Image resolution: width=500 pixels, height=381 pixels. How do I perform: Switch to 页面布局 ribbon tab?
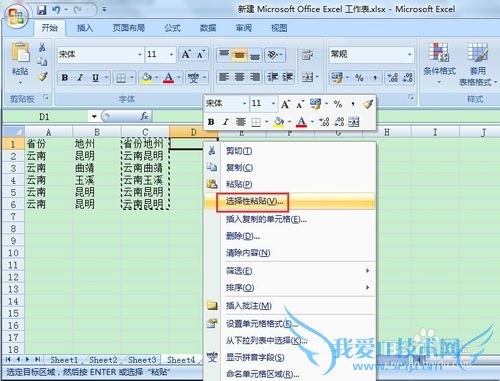point(128,28)
